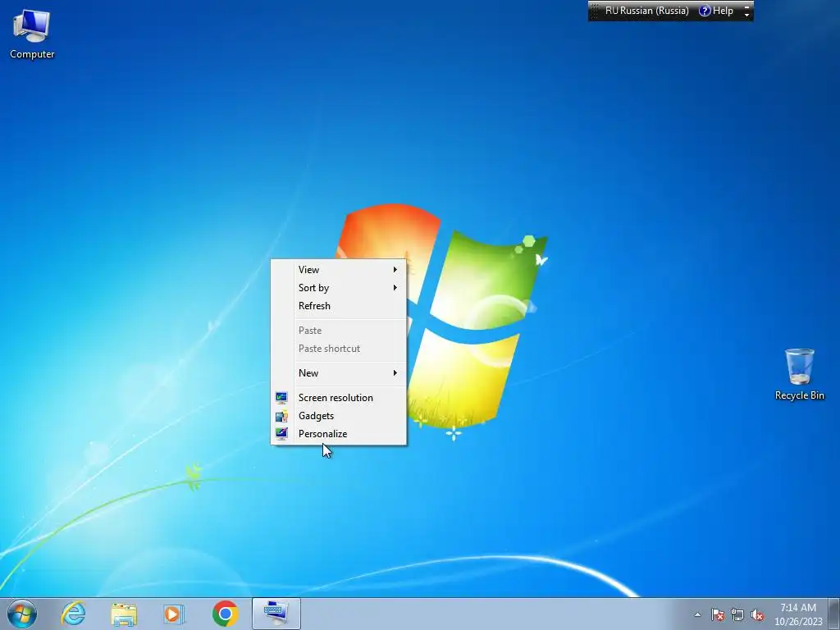
Task: Click the Show desktop button
Action: tap(834, 614)
